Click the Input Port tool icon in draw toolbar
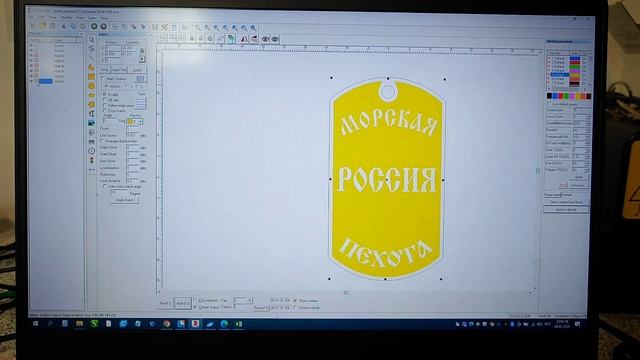This screenshot has width=640, height=360. [91, 160]
